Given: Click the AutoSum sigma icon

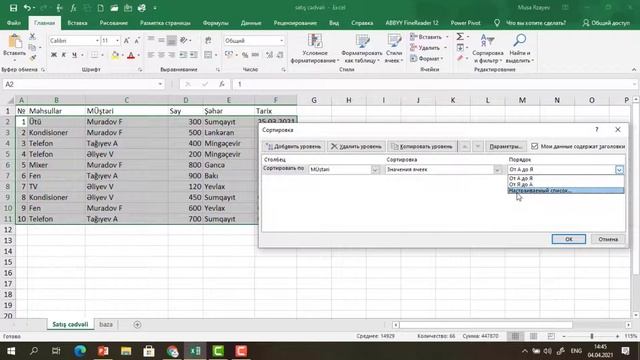Looking at the screenshot, I should [460, 37].
